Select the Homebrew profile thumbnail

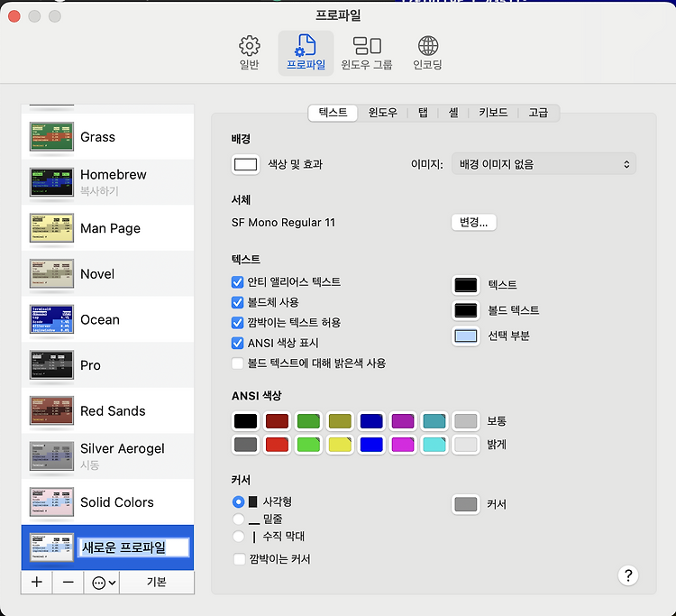[x=51, y=182]
